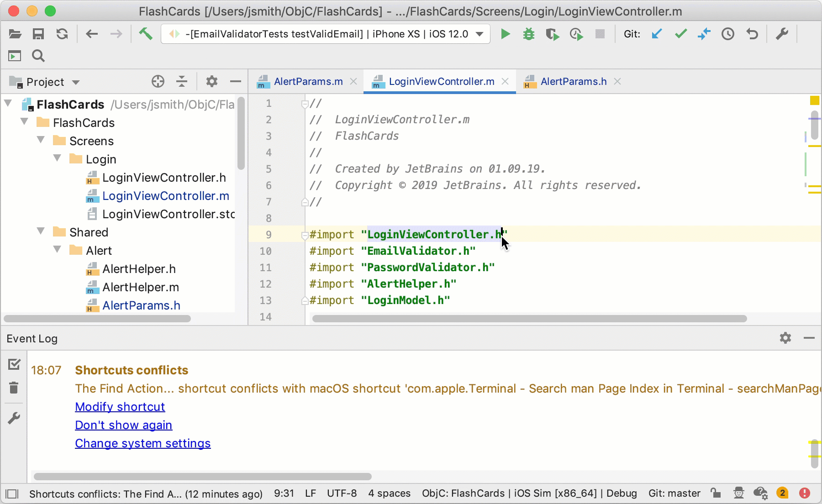Collapse the Shared folder
The width and height of the screenshot is (822, 504).
tap(41, 231)
